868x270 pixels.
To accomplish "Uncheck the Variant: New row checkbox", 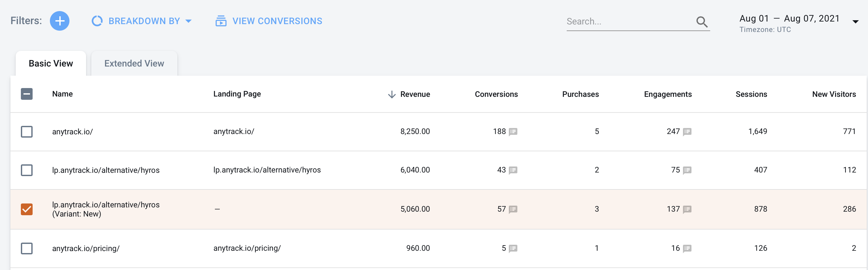I will click(x=27, y=209).
